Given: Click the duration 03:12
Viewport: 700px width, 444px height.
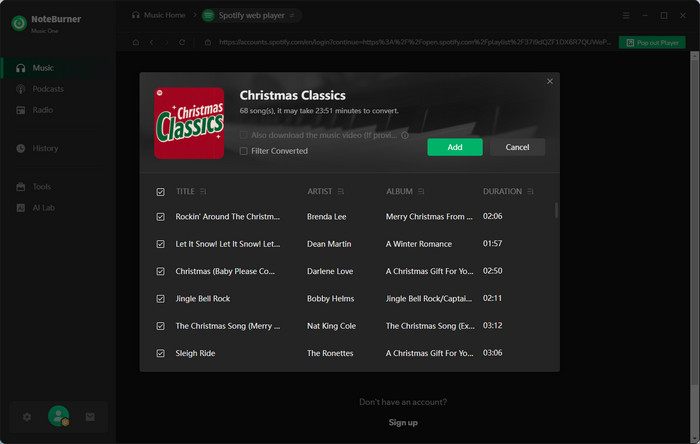Looking at the screenshot, I should [492, 325].
